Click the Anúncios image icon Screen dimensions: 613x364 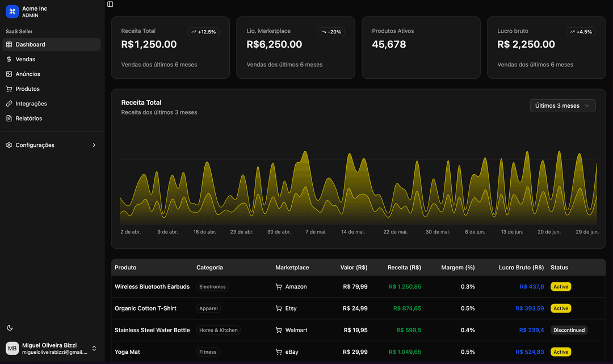(9, 74)
